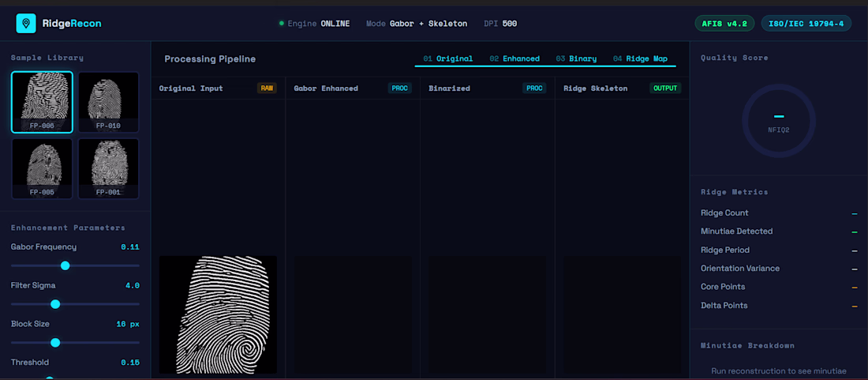
Task: Click the Quality Score heading
Action: (x=735, y=58)
